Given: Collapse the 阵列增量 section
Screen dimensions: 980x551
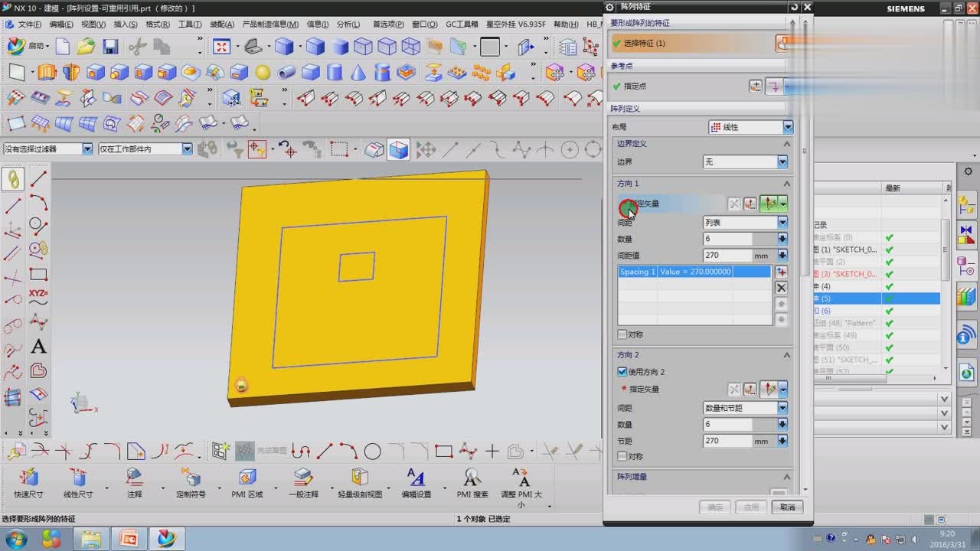Looking at the screenshot, I should 786,477.
